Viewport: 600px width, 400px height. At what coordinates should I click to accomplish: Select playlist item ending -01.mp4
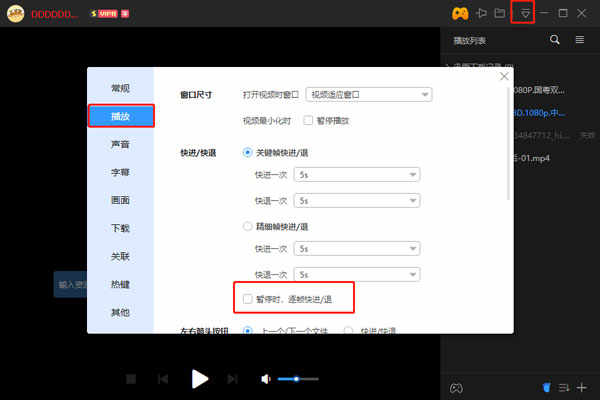coord(532,158)
